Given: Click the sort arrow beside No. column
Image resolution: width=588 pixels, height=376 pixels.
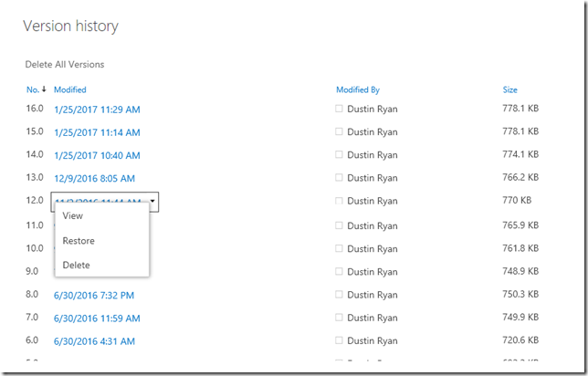Looking at the screenshot, I should click(44, 89).
